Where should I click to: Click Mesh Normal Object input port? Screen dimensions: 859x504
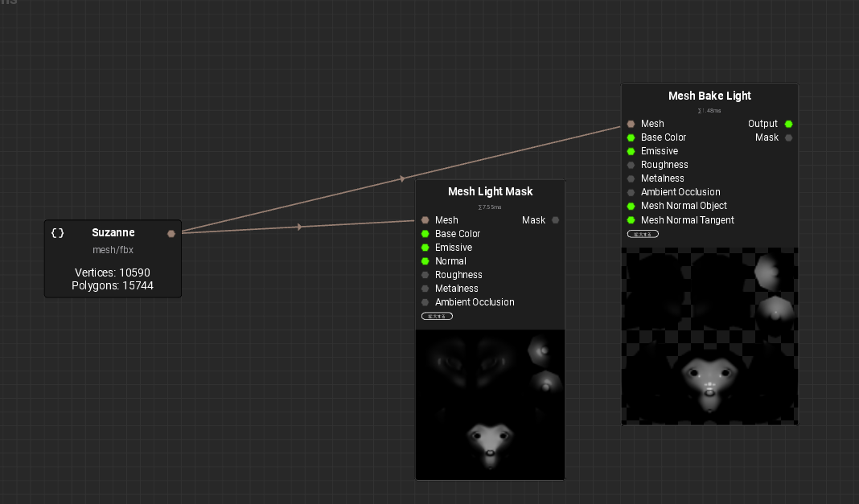(631, 206)
